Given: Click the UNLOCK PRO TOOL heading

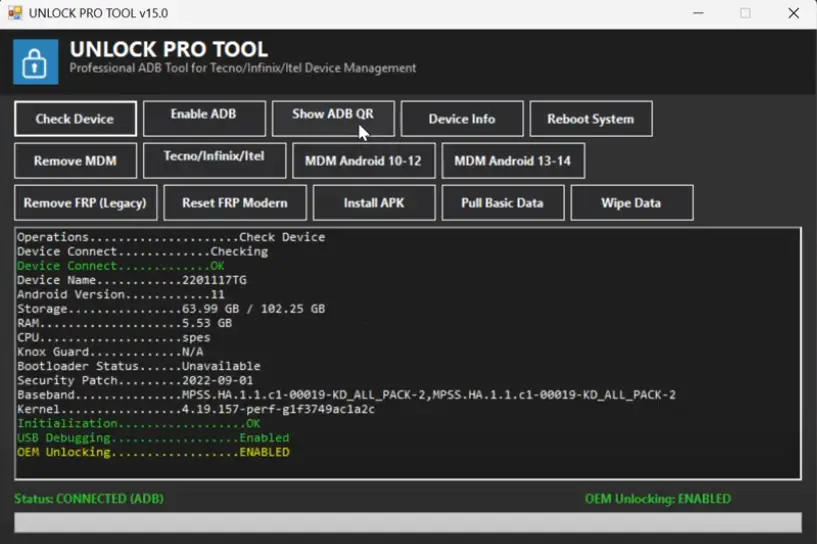Looking at the screenshot, I should click(x=169, y=50).
